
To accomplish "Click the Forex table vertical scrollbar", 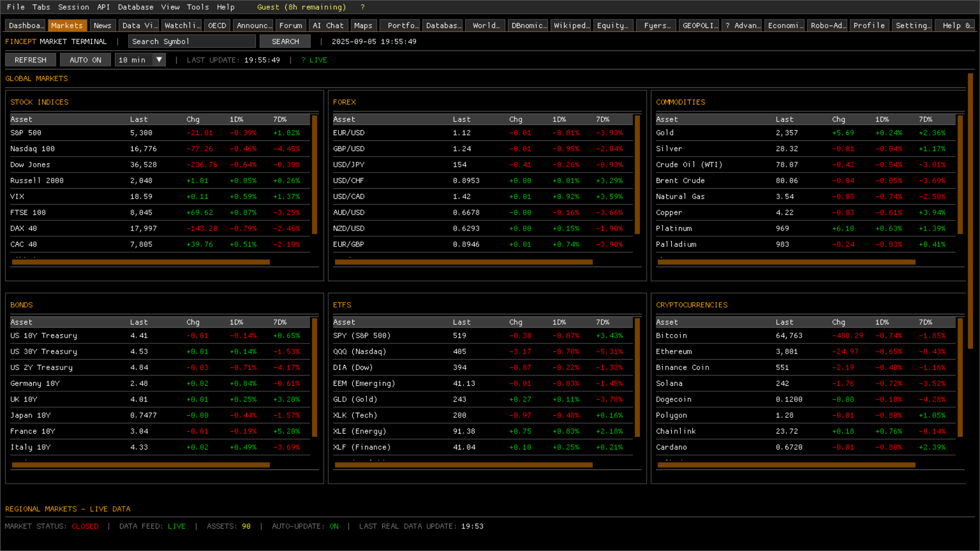I will (637, 174).
